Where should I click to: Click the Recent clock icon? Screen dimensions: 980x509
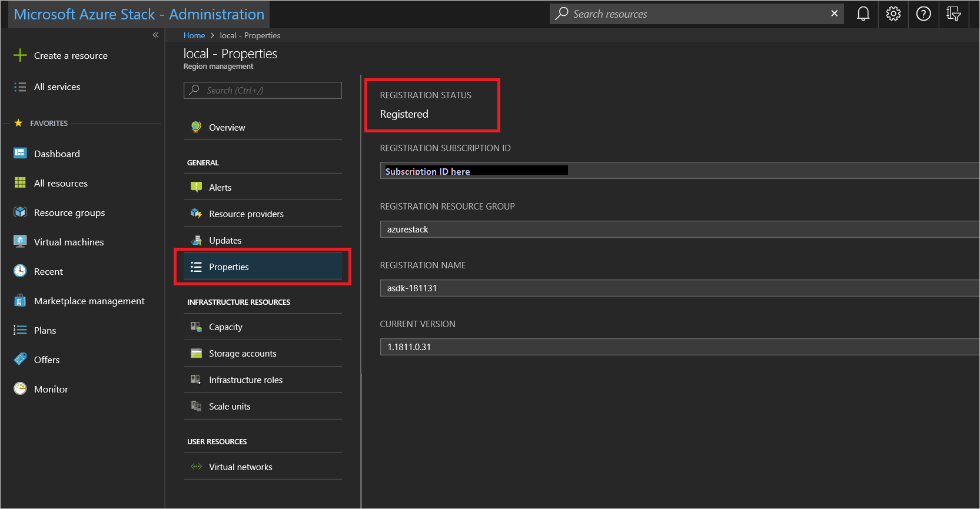[x=20, y=271]
